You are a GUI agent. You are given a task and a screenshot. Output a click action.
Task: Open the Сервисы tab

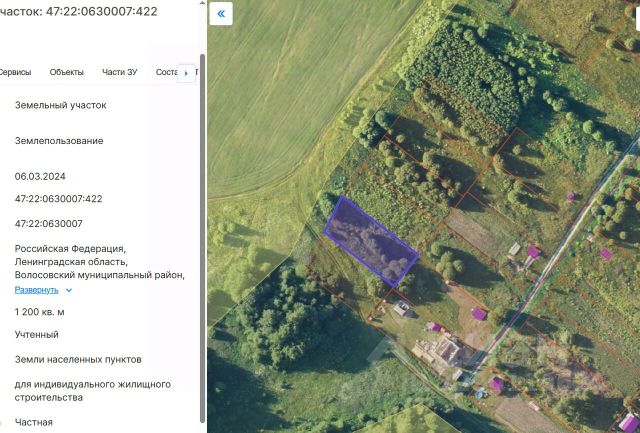[15, 72]
